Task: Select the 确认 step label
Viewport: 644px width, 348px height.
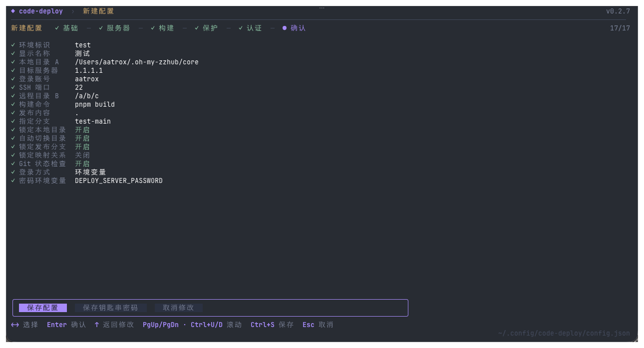Action: [298, 28]
